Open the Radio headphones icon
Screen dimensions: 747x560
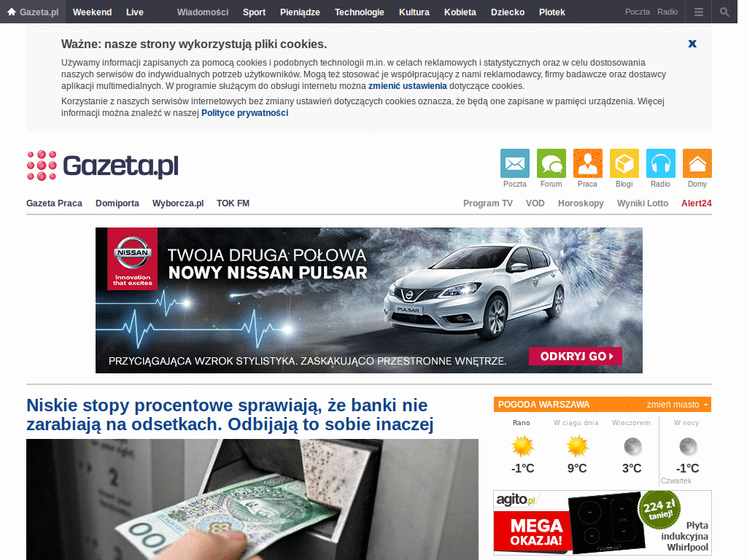coord(661,163)
